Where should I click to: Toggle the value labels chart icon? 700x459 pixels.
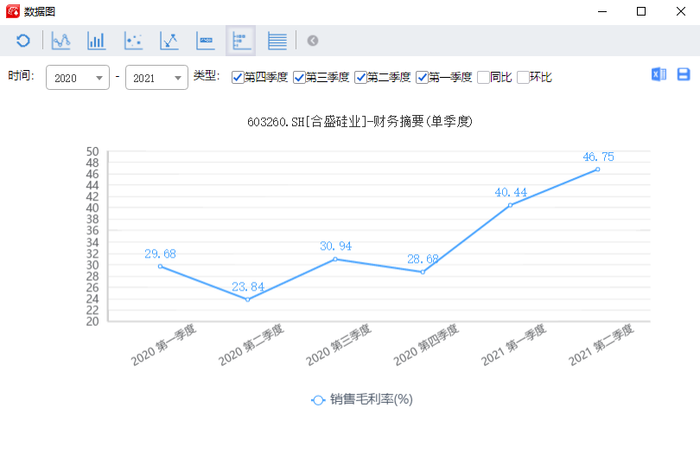point(205,41)
